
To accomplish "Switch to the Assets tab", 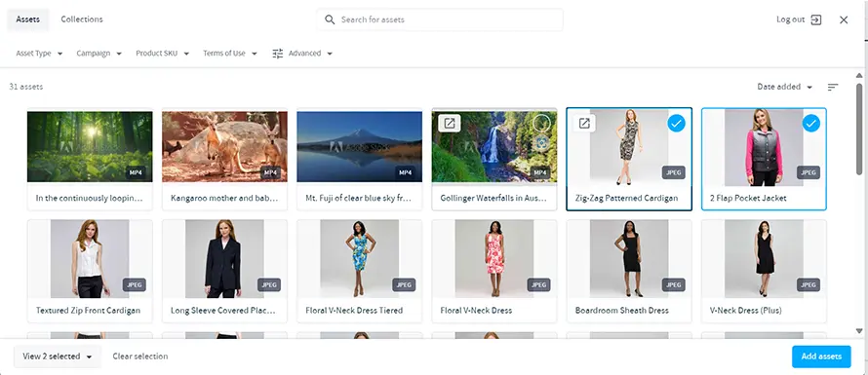I will point(27,19).
